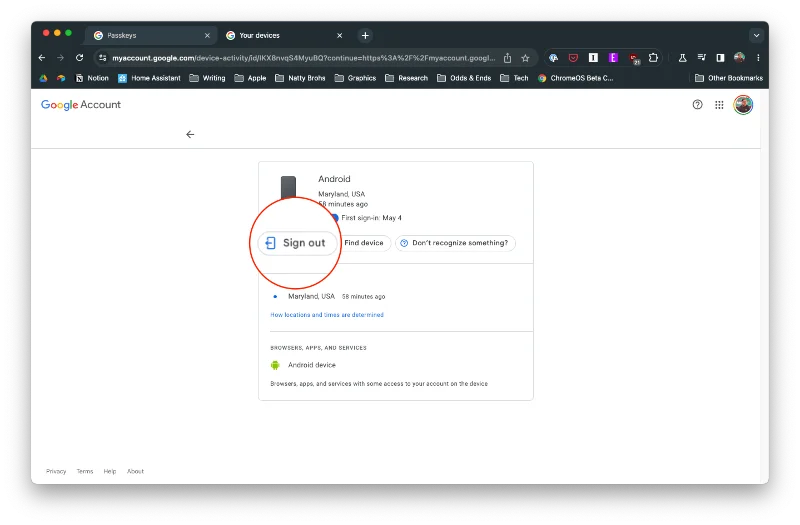
Task: Click the Find device button
Action: pos(363,243)
